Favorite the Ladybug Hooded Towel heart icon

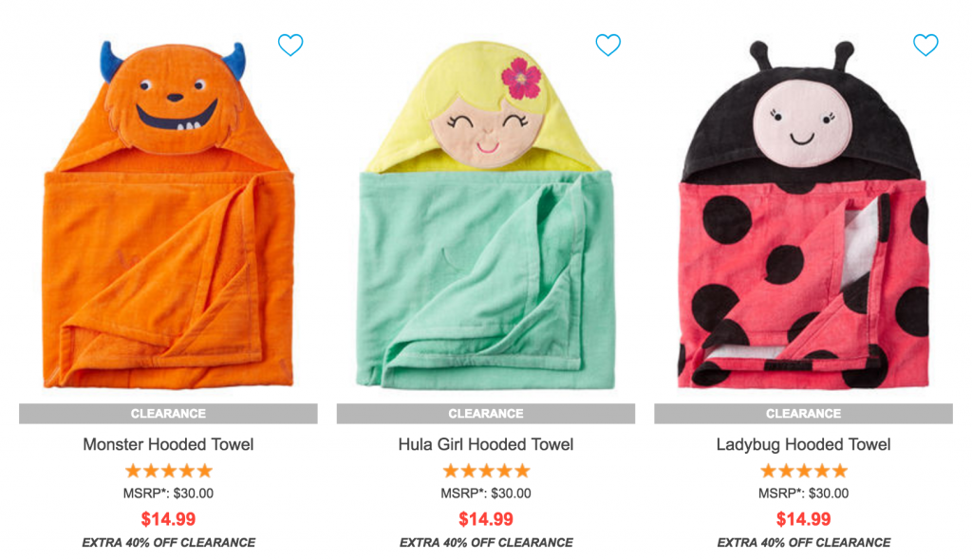pyautogui.click(x=925, y=46)
